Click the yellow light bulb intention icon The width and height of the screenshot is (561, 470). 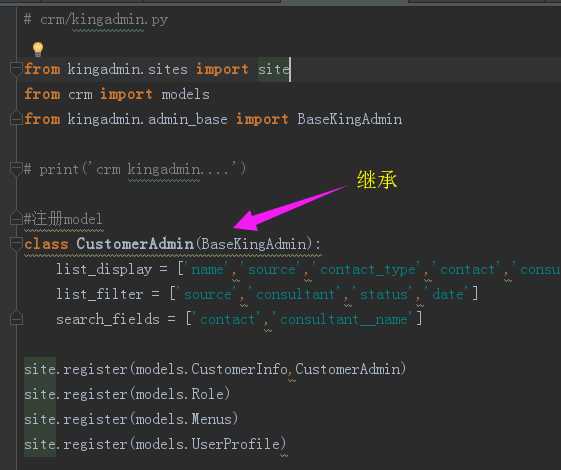[38, 49]
